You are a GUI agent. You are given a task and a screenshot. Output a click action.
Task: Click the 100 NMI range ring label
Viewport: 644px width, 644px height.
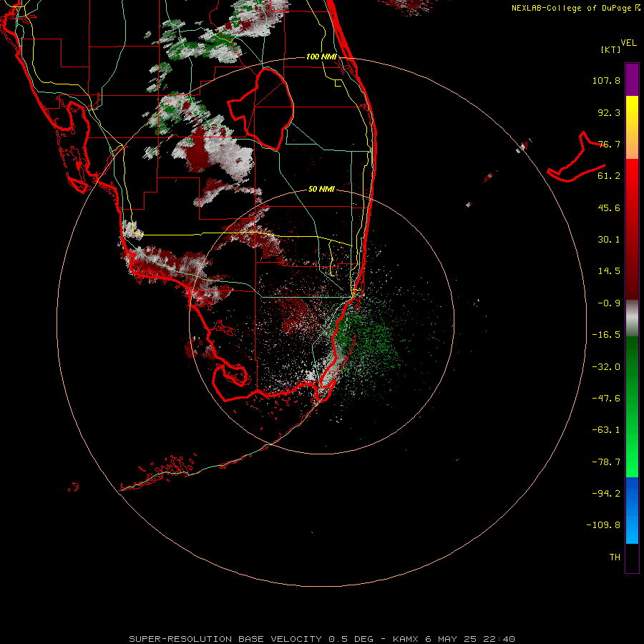[x=321, y=57]
